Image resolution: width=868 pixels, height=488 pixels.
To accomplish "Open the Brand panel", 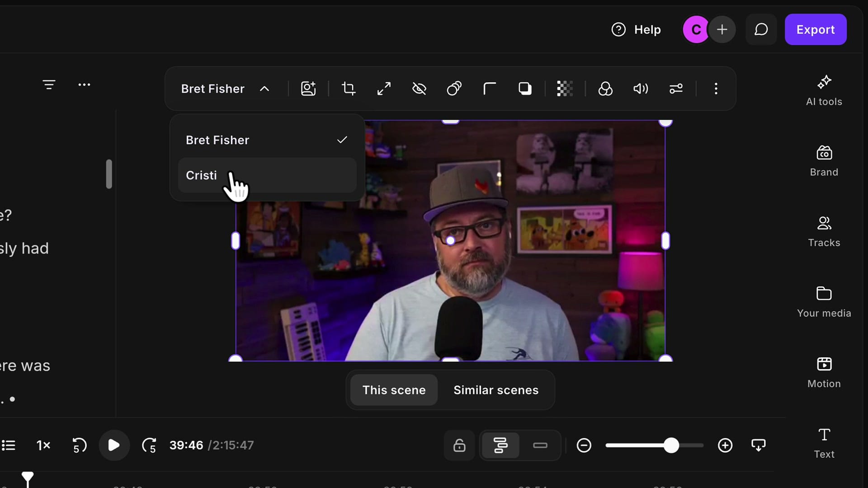I will 824,161.
